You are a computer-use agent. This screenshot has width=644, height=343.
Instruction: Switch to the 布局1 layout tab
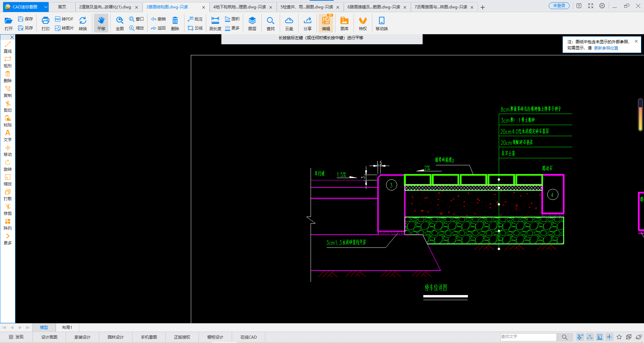[67, 327]
